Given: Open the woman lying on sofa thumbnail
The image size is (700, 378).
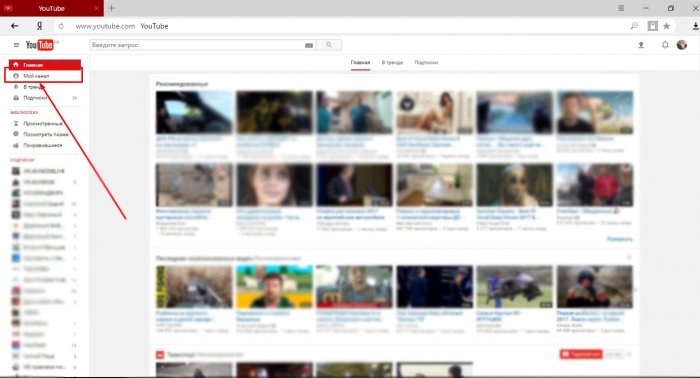Looking at the screenshot, I should coord(434,112).
